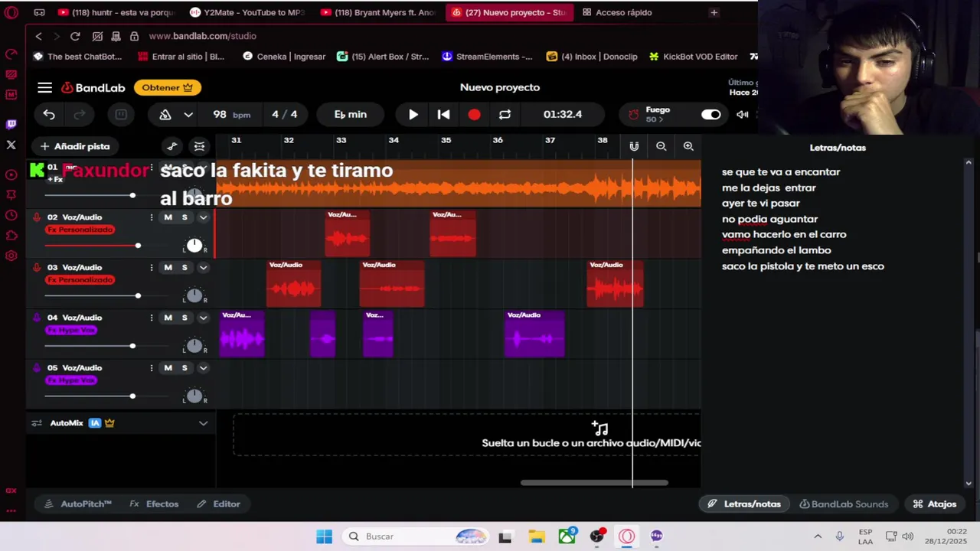Screen dimensions: 980x551
Task: Open the Editor tab
Action: point(218,504)
